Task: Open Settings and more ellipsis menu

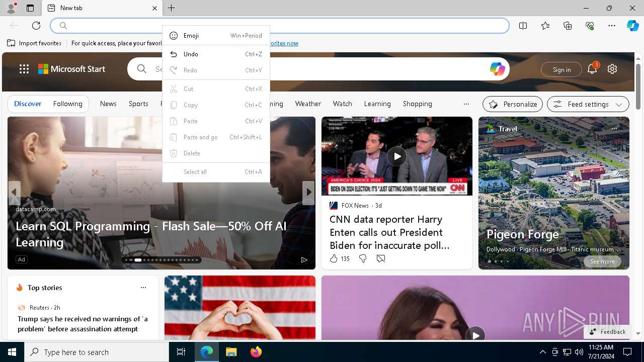Action: click(612, 26)
